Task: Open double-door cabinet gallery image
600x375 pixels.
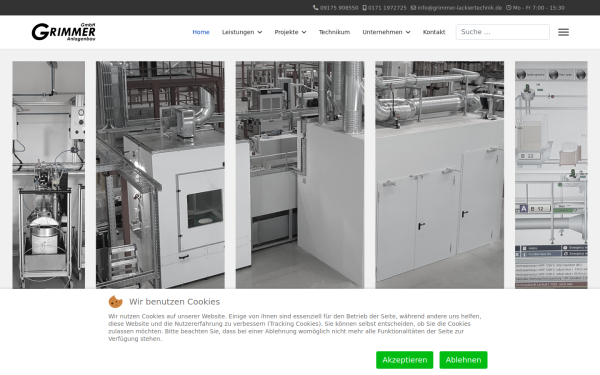Action: (439, 174)
